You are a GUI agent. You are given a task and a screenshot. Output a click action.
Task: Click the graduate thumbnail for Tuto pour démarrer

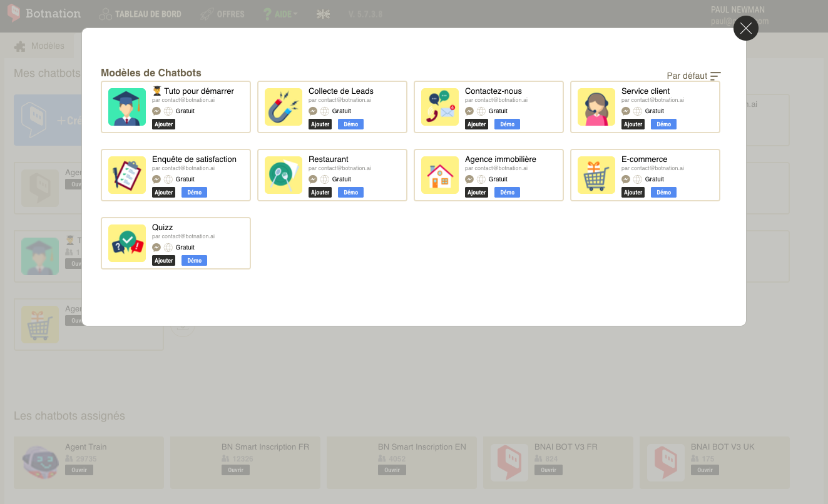pos(127,107)
